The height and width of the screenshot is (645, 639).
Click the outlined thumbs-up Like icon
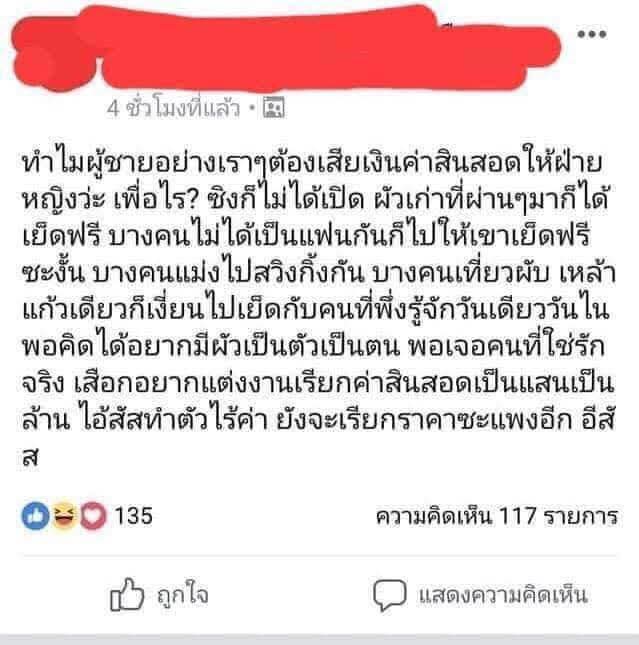coord(127,594)
